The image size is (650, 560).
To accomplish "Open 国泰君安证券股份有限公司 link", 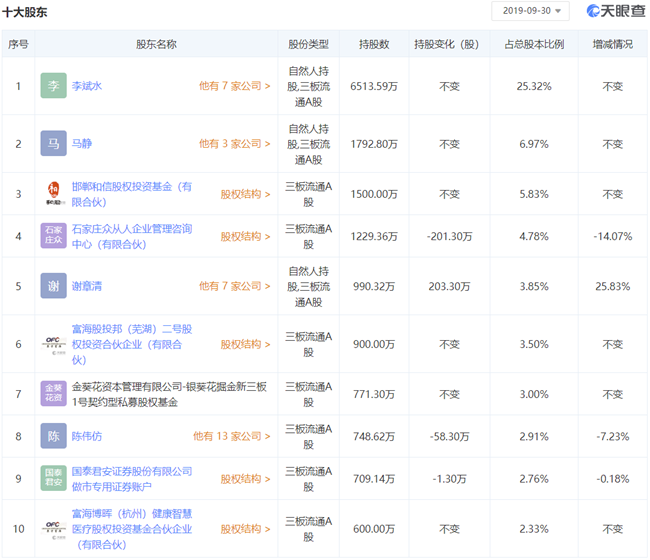I will (x=132, y=479).
